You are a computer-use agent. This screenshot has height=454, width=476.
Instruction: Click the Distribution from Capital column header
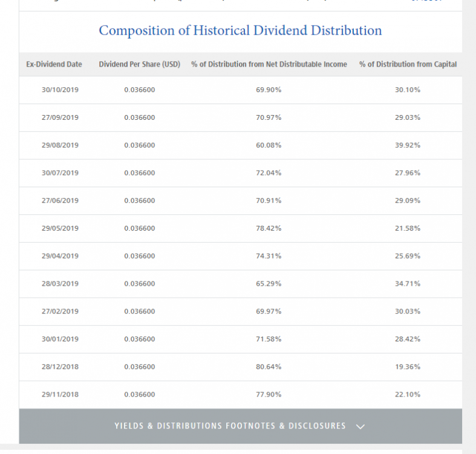tap(408, 64)
